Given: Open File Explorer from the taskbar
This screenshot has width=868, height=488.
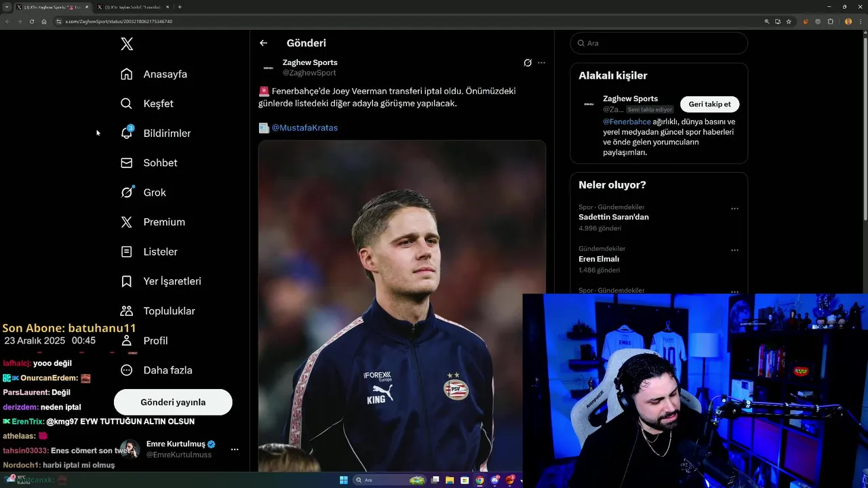Looking at the screenshot, I should point(449,480).
